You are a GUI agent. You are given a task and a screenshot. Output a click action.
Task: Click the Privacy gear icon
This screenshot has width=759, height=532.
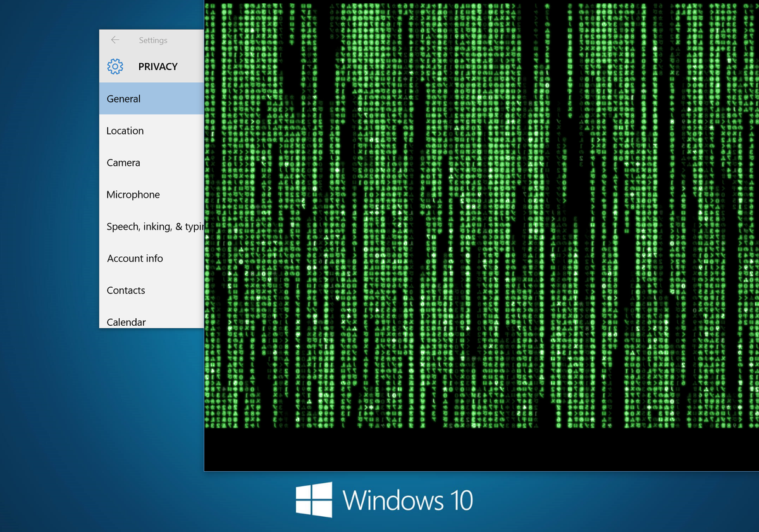(x=115, y=66)
